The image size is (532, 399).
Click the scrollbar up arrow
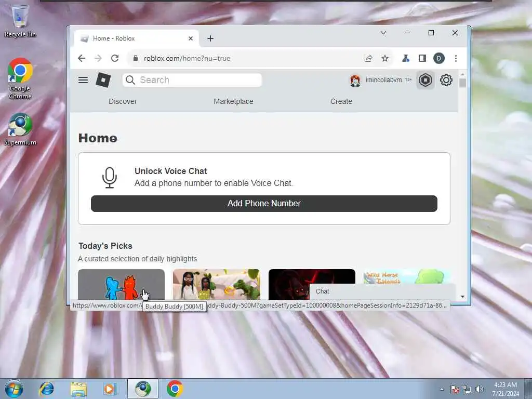[462, 74]
